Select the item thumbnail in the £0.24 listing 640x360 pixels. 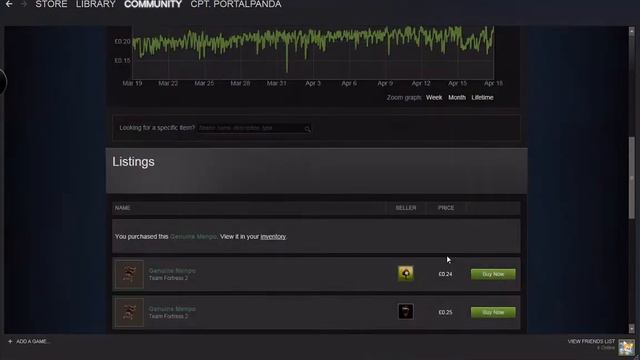point(129,274)
